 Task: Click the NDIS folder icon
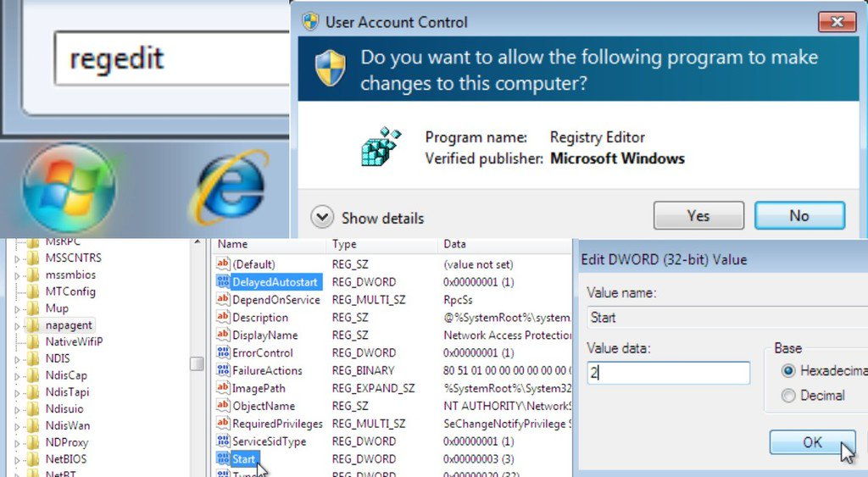click(33, 358)
